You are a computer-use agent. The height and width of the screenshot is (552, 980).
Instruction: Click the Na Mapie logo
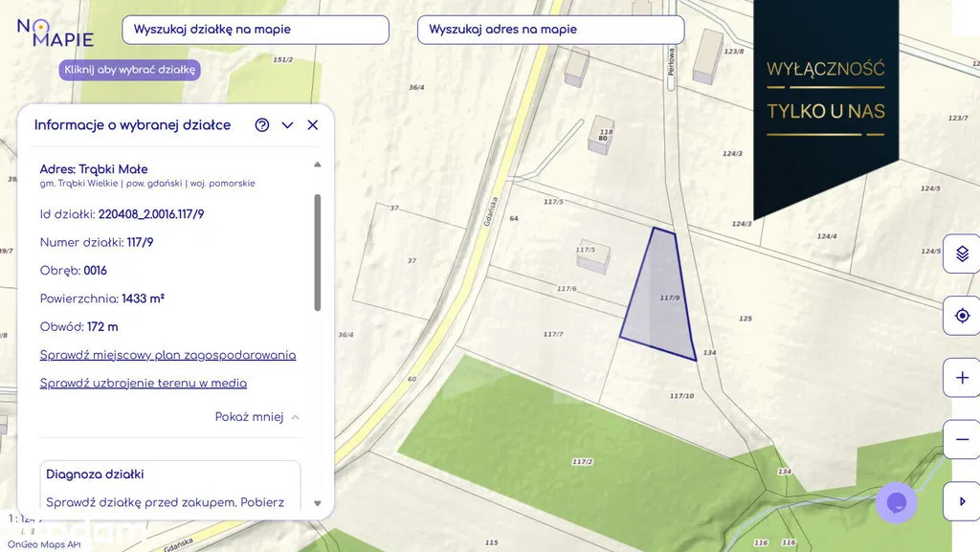pos(56,33)
